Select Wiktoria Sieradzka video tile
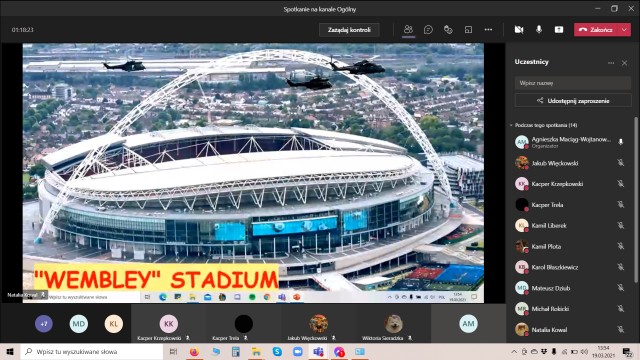 coord(393,323)
